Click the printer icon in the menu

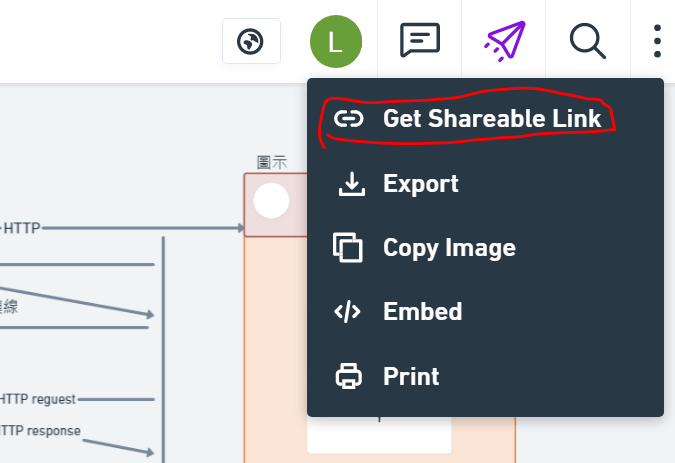[x=348, y=376]
